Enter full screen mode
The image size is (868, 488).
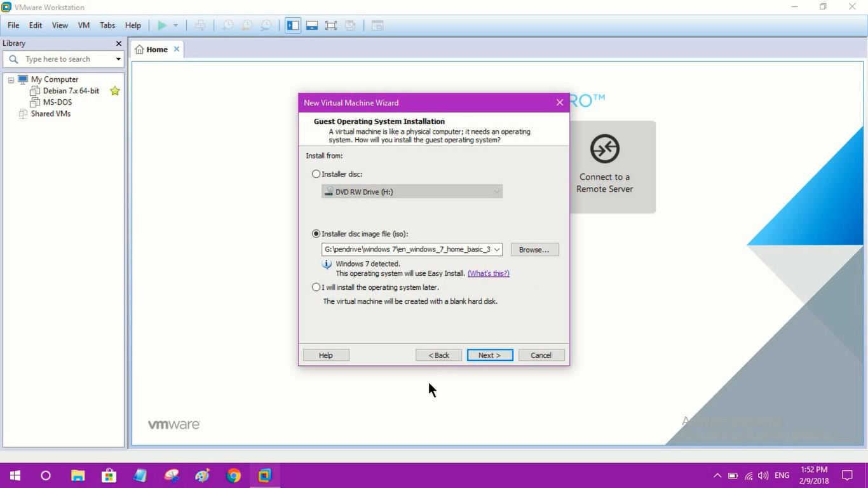[331, 25]
